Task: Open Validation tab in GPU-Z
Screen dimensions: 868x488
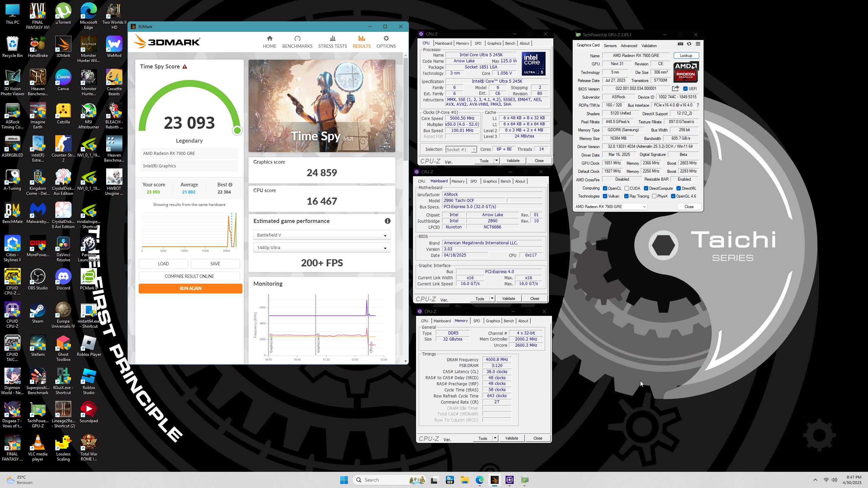Action: click(649, 45)
